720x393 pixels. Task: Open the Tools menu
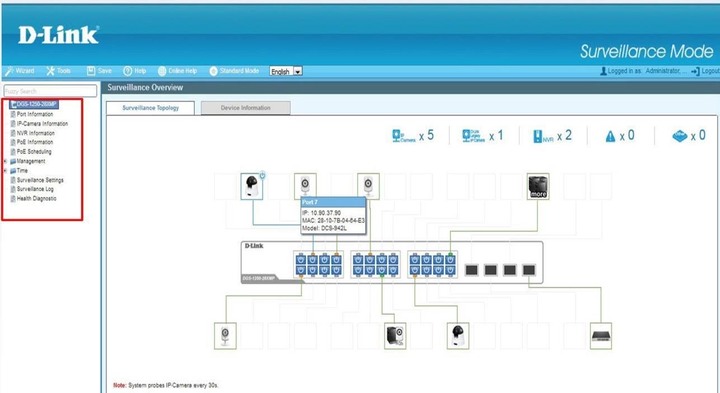click(x=58, y=71)
